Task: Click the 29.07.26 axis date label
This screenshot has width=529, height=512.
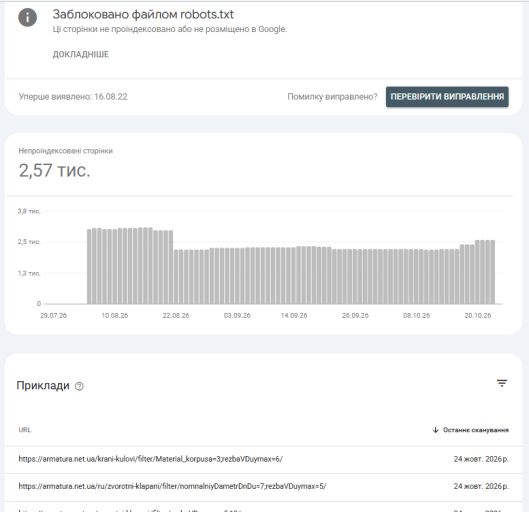Action: tap(53, 316)
